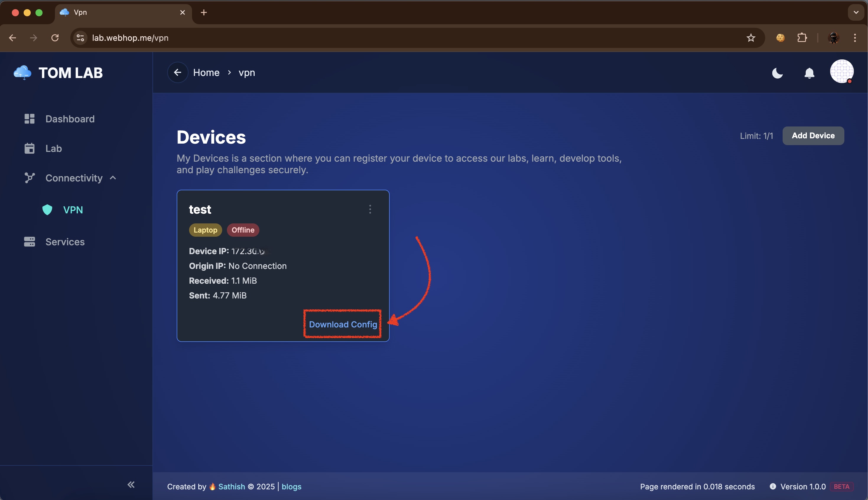Viewport: 868px width, 500px height.
Task: Toggle dark mode with the moon icon
Action: 777,73
